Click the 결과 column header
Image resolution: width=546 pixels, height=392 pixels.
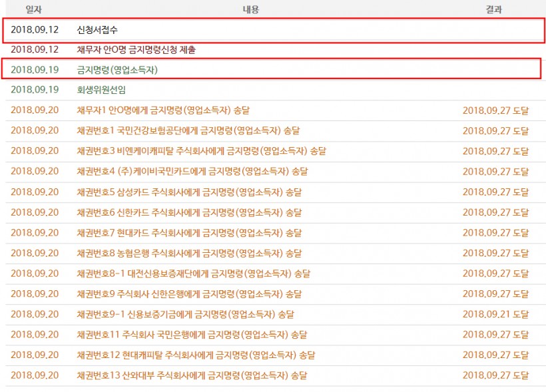coord(493,9)
